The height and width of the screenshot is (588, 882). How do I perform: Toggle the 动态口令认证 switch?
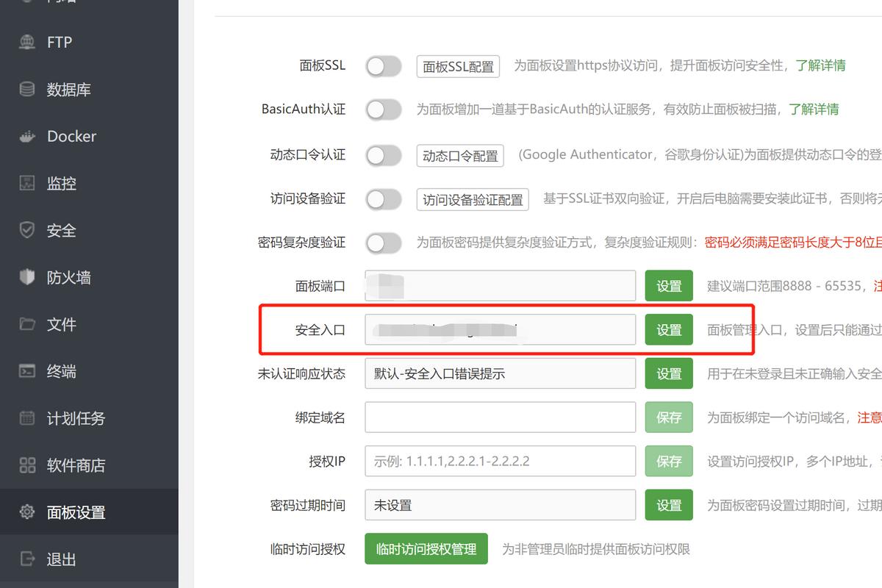coord(384,155)
